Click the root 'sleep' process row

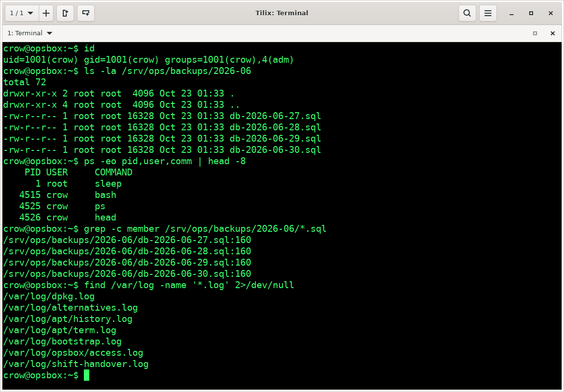coord(78,184)
